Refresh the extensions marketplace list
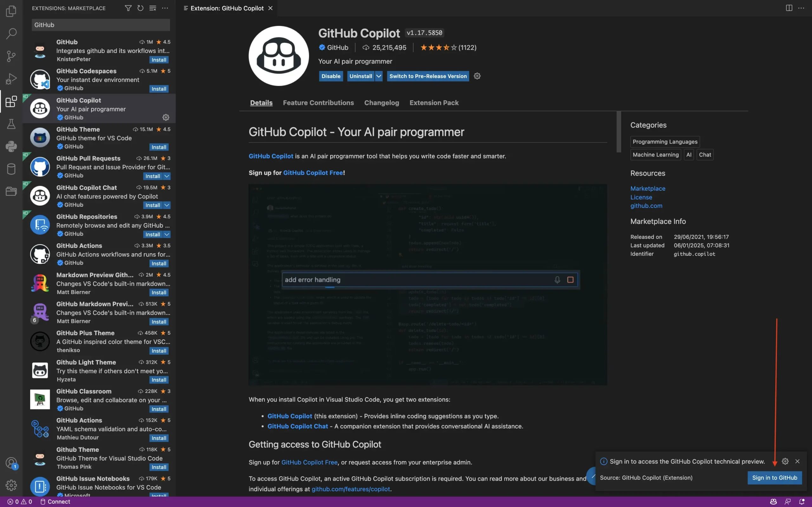This screenshot has width=812, height=507. (x=140, y=8)
